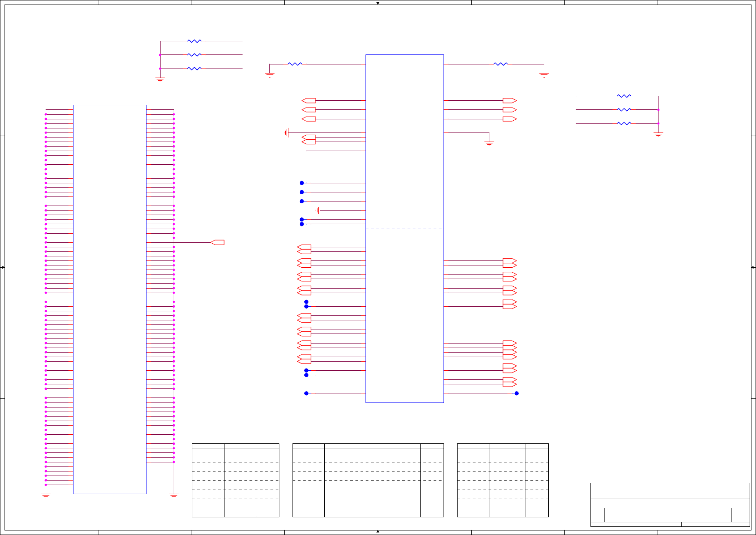Select the only test point on the IC's right side
The height and width of the screenshot is (535, 756).
coord(517,393)
